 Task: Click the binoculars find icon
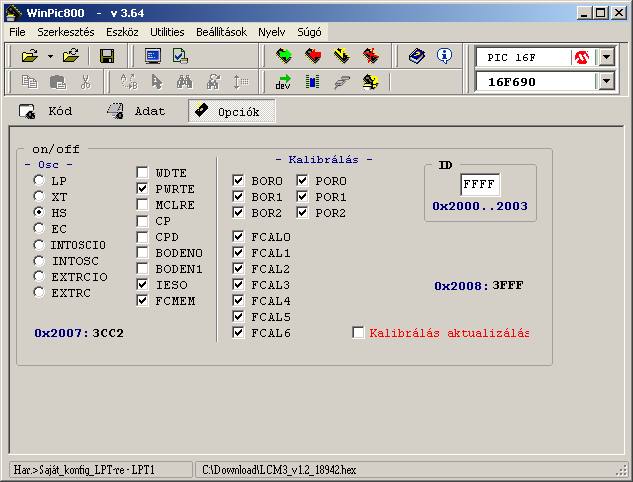tap(184, 82)
